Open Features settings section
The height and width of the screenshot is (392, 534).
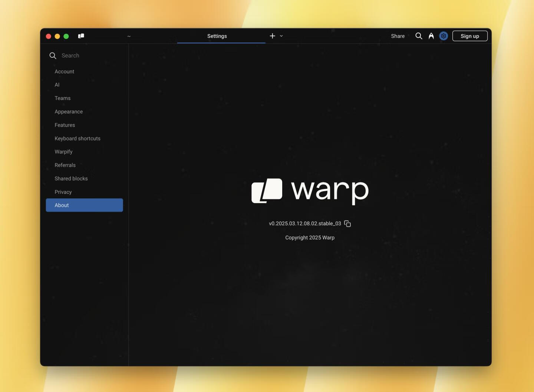coord(85,125)
